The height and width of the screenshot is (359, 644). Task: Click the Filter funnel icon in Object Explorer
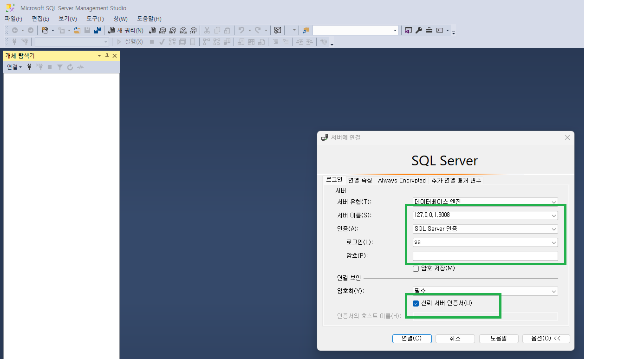click(60, 67)
